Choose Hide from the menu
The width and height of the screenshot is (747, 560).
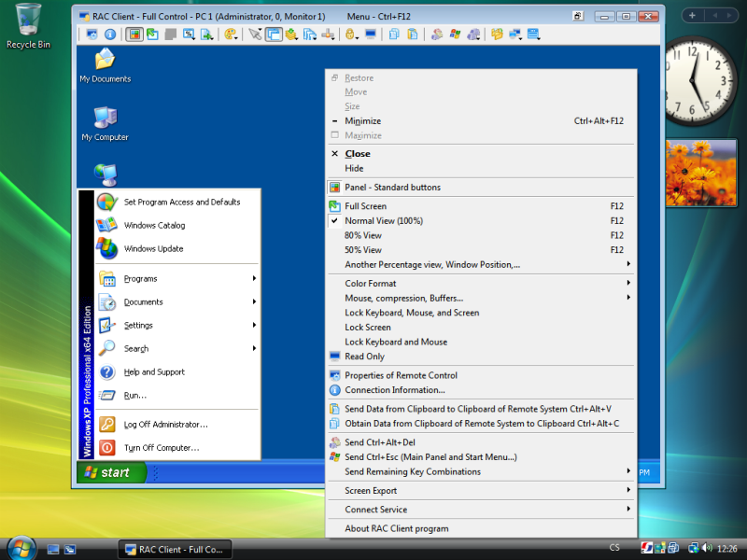481,168
